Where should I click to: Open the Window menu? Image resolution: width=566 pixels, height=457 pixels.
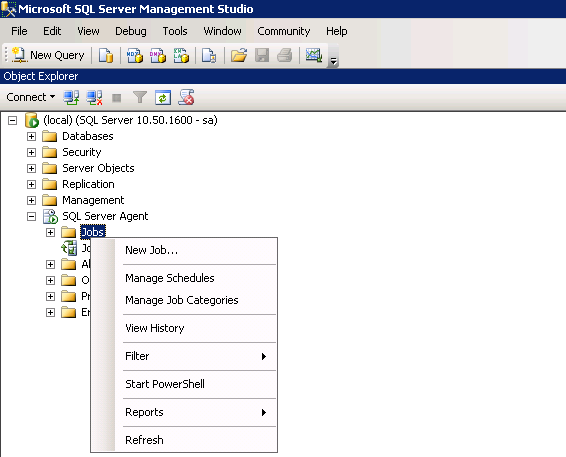coord(222,31)
